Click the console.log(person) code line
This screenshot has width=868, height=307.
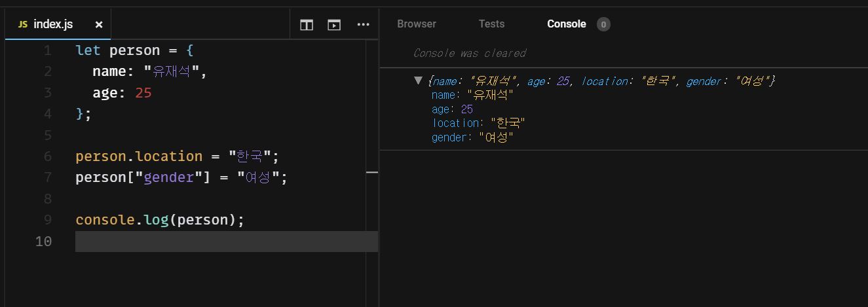(160, 220)
